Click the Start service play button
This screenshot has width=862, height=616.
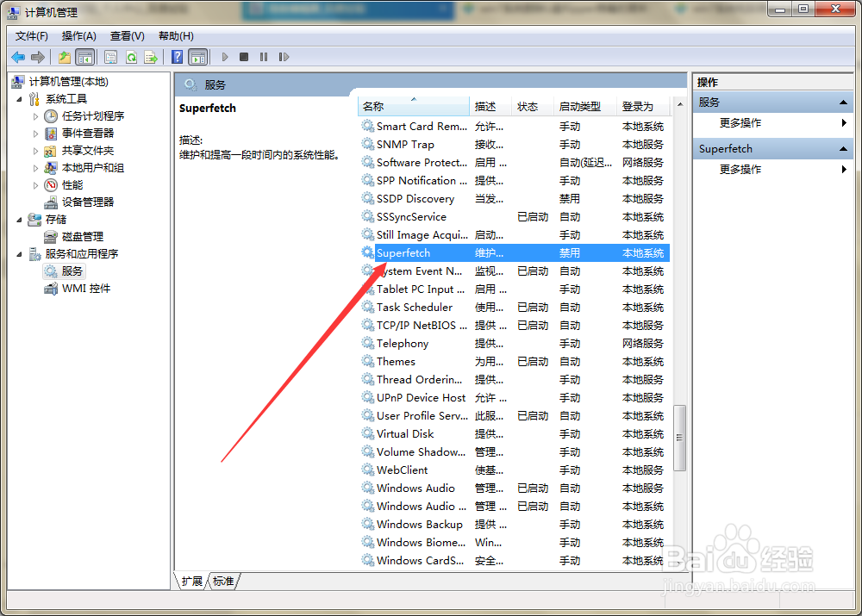[225, 57]
